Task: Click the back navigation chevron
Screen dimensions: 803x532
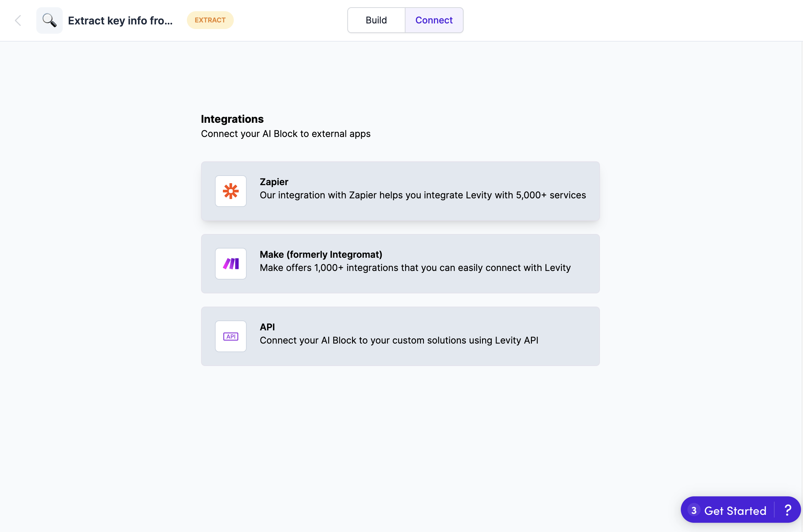Action: tap(18, 20)
